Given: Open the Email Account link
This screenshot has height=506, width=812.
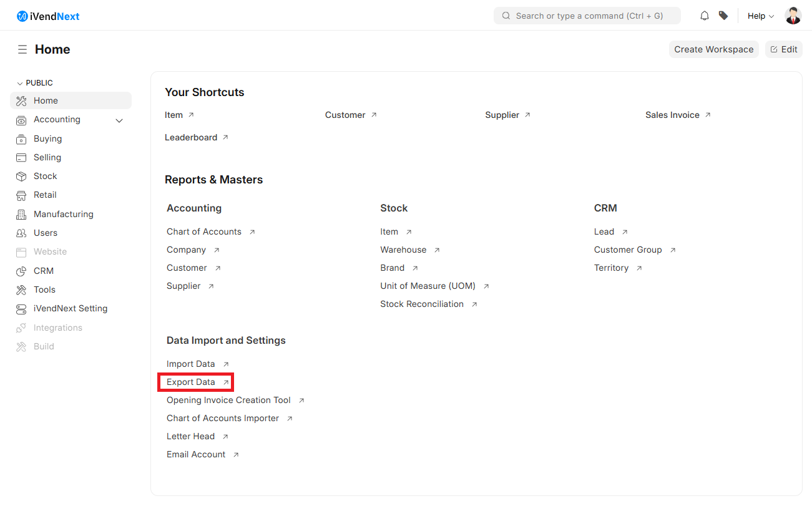Looking at the screenshot, I should 196,454.
